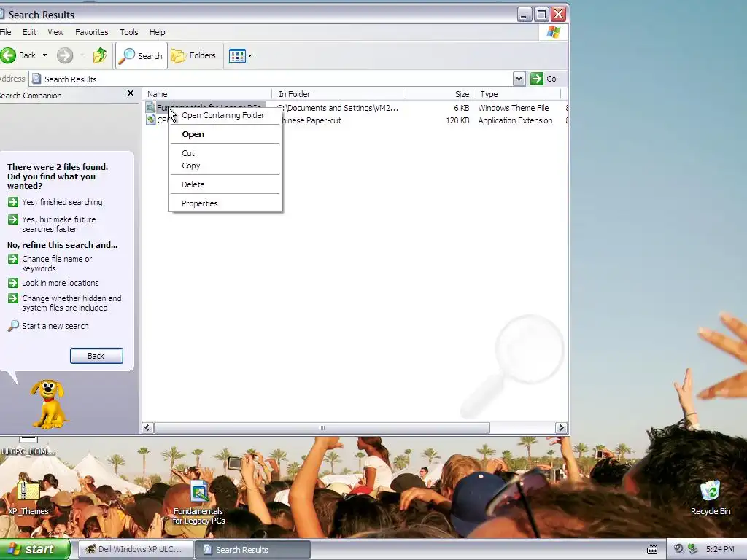Image resolution: width=747 pixels, height=560 pixels.
Task: Click the horizontal scrollbar right arrow
Action: click(x=561, y=427)
